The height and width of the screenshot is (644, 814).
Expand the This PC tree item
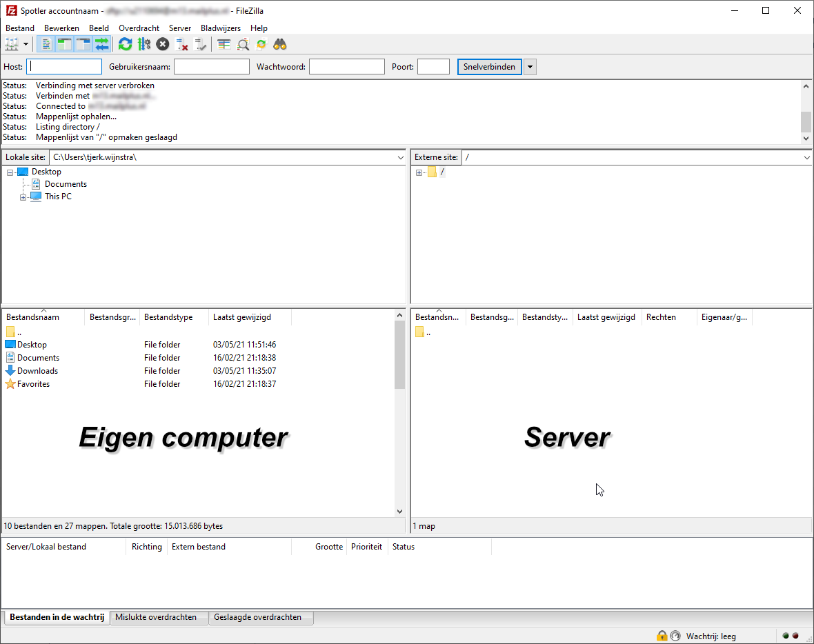[x=23, y=197]
